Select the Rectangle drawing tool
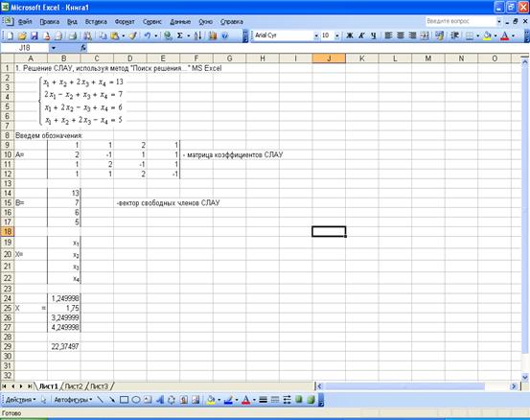530x420 pixels. 124,400
